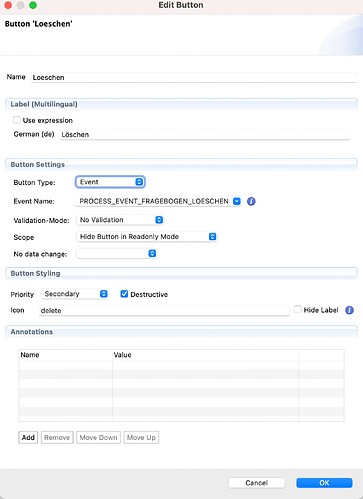Click the Move Down button

click(x=98, y=437)
